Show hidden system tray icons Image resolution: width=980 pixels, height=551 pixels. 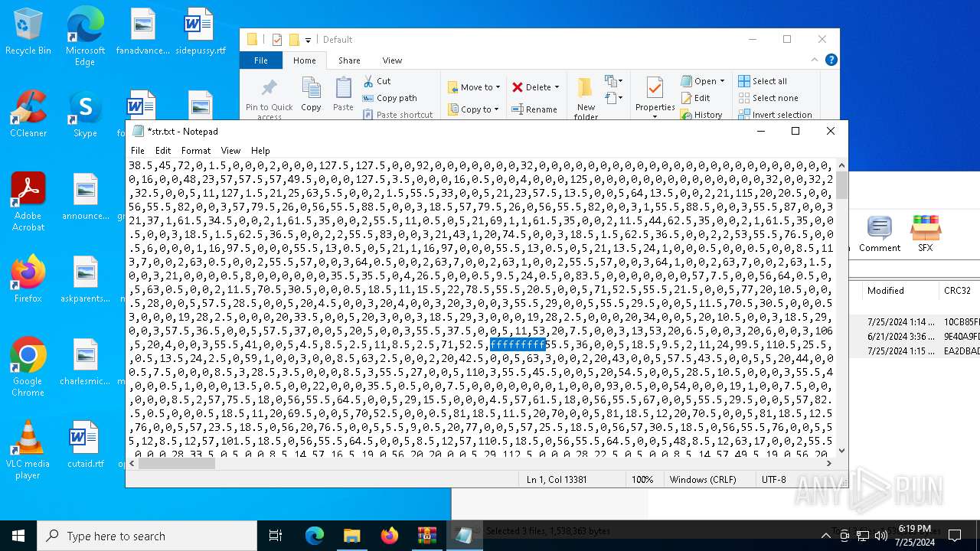pyautogui.click(x=825, y=536)
